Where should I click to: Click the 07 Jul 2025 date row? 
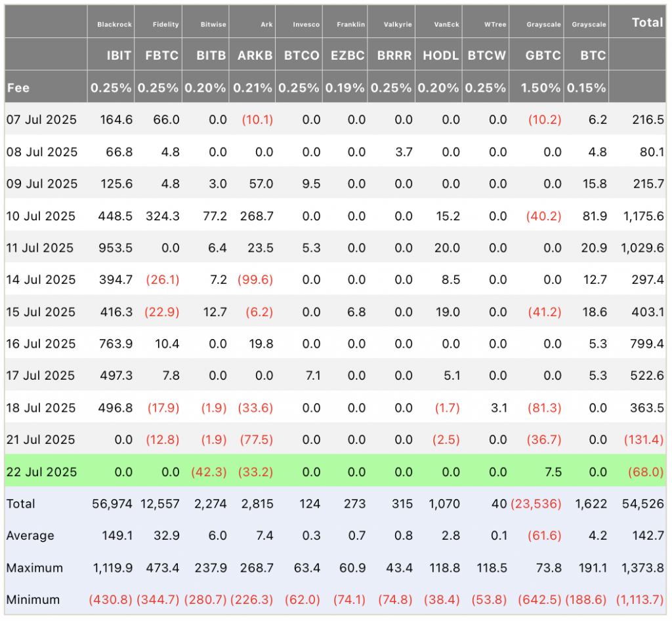point(41,119)
